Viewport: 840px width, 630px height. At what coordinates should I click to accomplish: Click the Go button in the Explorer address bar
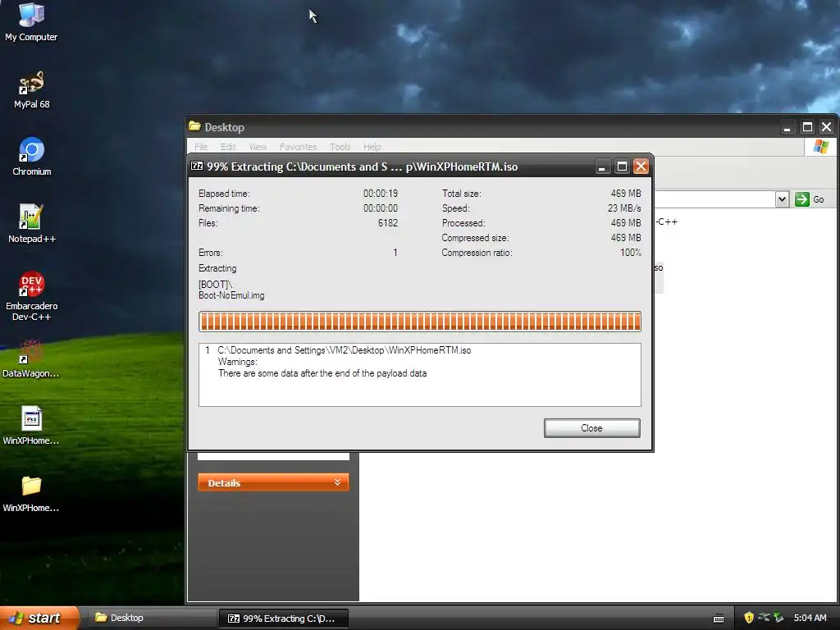(x=810, y=199)
